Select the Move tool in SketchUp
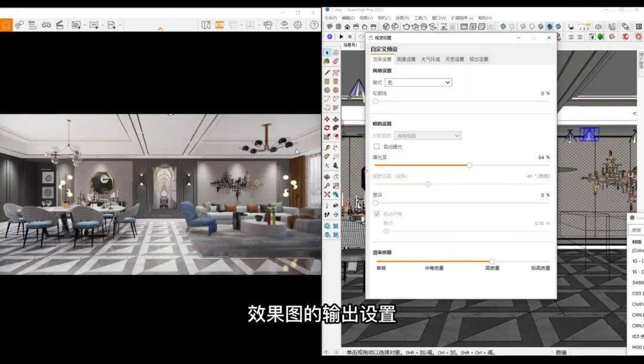Image resolution: width=644 pixels, height=364 pixels. (x=327, y=119)
